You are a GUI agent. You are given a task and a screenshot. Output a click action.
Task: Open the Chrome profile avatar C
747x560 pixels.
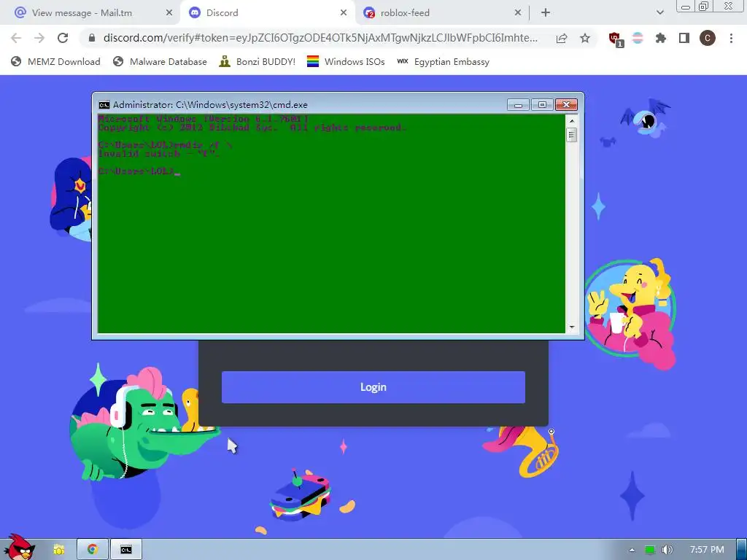[x=708, y=38]
